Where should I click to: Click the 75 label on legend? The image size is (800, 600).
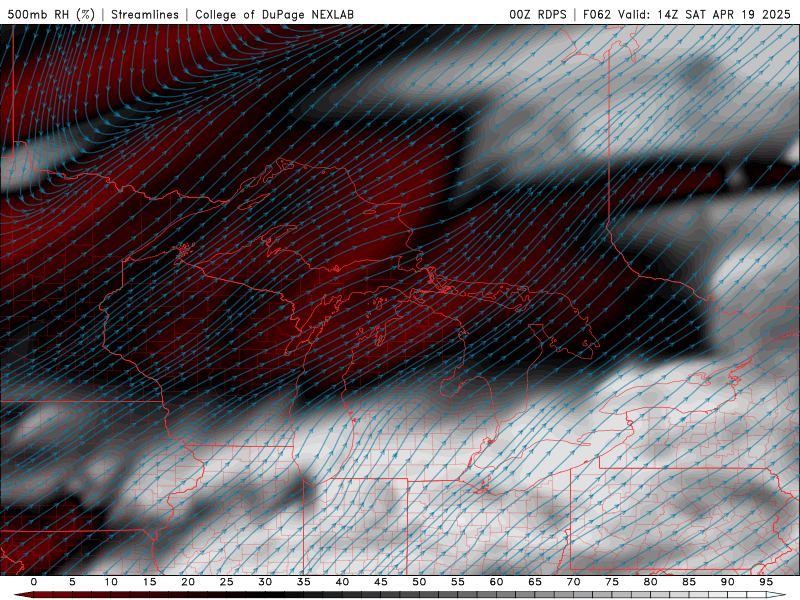612,582
